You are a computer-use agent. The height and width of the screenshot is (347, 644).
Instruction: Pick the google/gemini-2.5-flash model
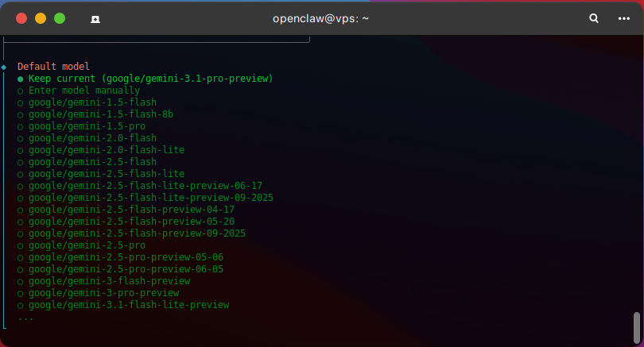[x=92, y=162]
